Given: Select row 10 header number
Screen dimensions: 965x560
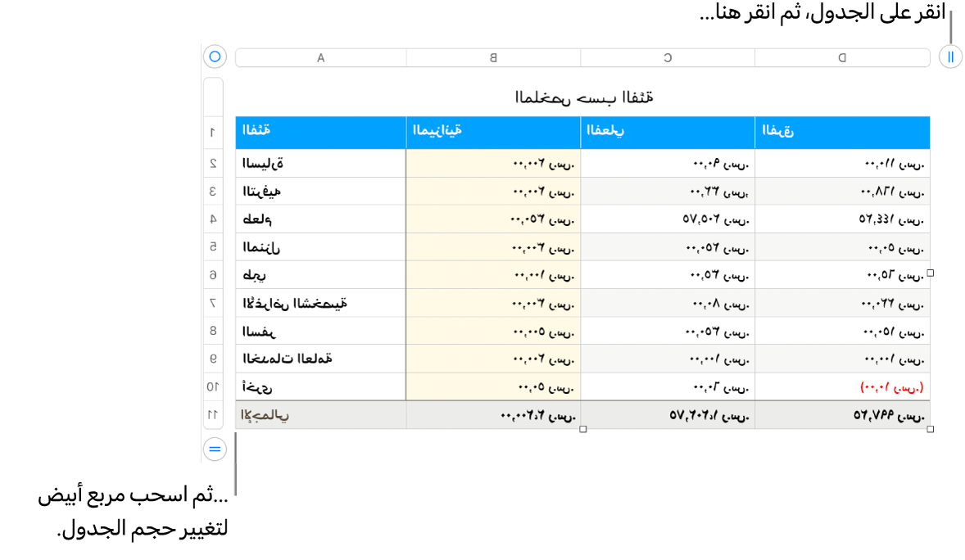Looking at the screenshot, I should (x=213, y=386).
